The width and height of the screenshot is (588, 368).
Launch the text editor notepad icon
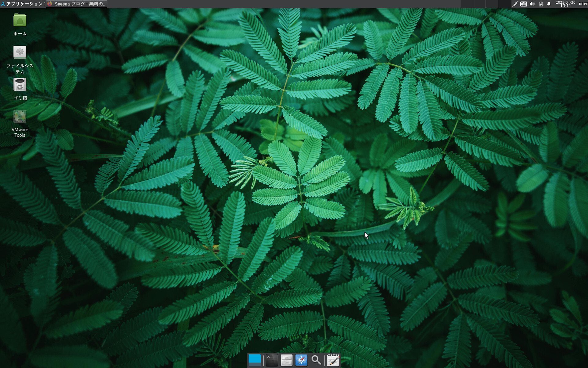333,360
